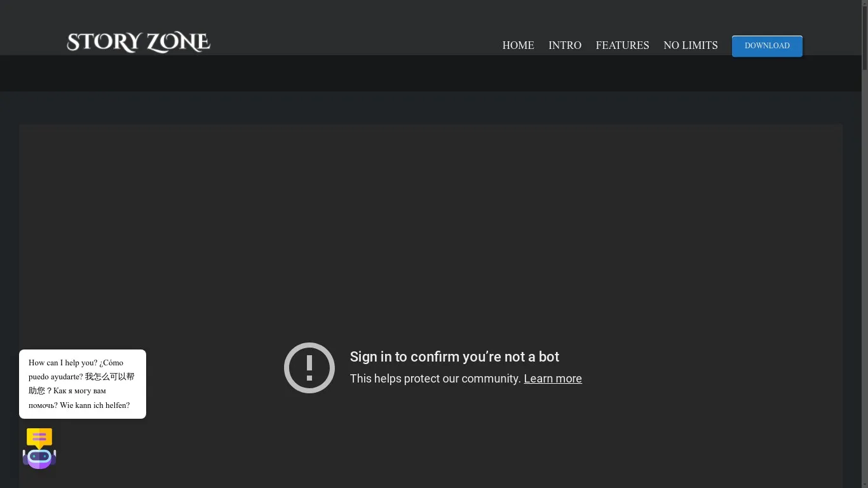
Task: Click the empty top area of the video frame
Action: 431,191
